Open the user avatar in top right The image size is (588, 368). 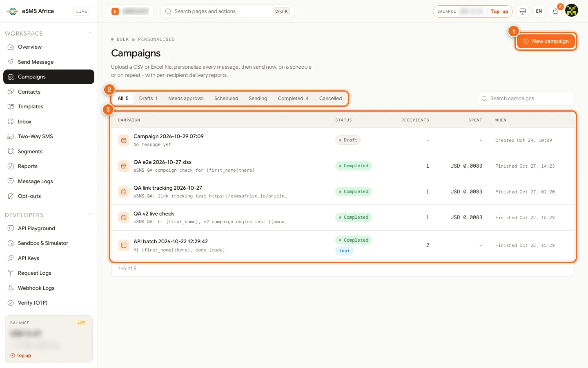pyautogui.click(x=572, y=10)
